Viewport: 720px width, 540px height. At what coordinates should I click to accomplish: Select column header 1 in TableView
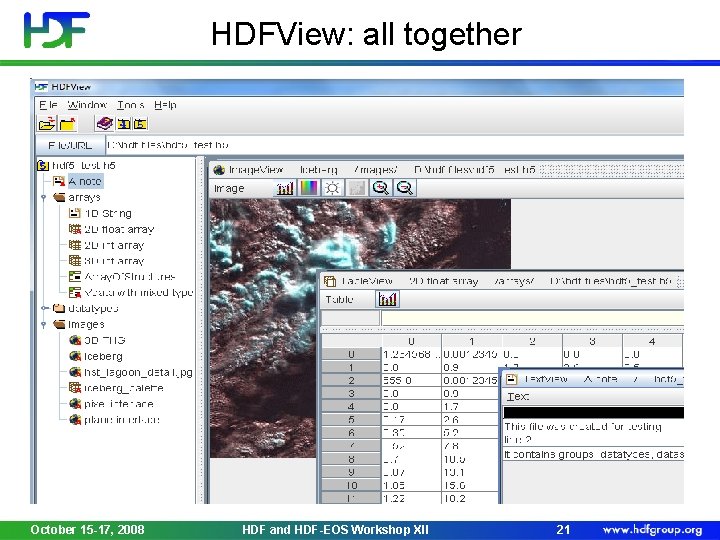[472, 341]
